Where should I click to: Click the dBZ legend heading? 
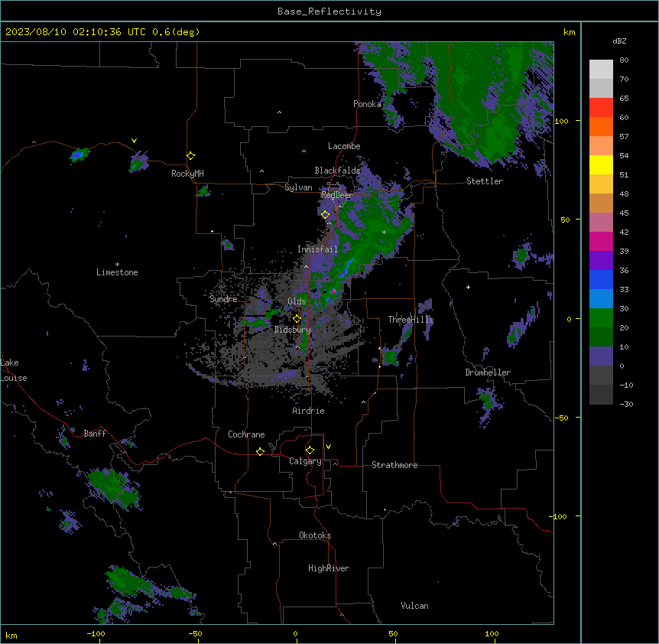(619, 41)
